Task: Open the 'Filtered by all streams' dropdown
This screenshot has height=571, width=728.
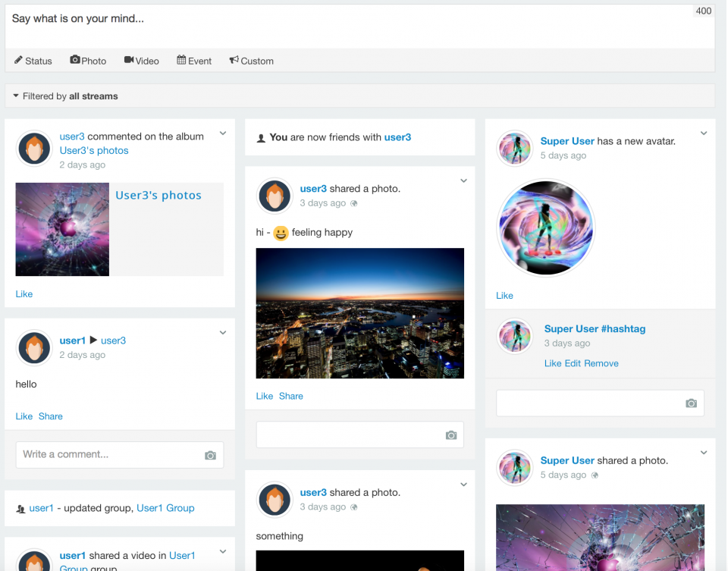Action: point(359,96)
